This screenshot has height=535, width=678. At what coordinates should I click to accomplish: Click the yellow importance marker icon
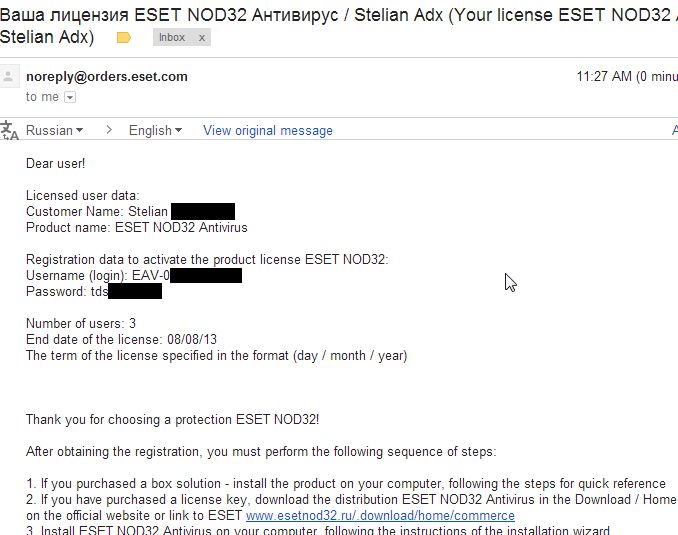pyautogui.click(x=124, y=38)
